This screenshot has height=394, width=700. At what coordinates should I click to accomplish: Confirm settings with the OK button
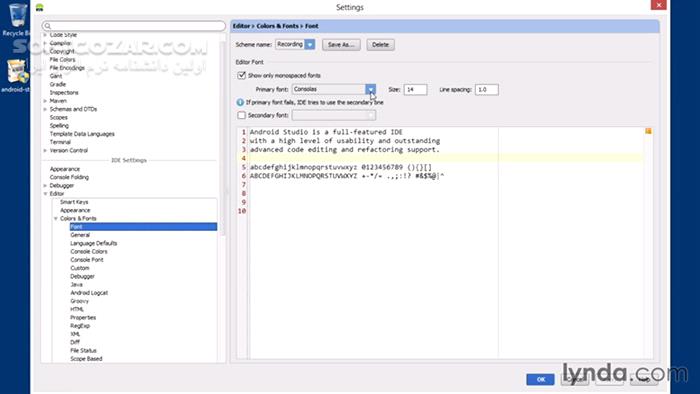540,379
